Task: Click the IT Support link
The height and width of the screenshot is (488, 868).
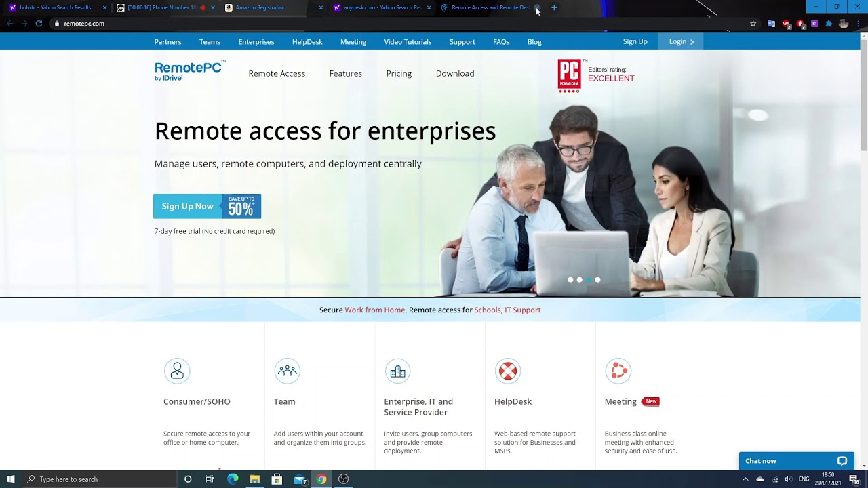Action: coord(523,310)
